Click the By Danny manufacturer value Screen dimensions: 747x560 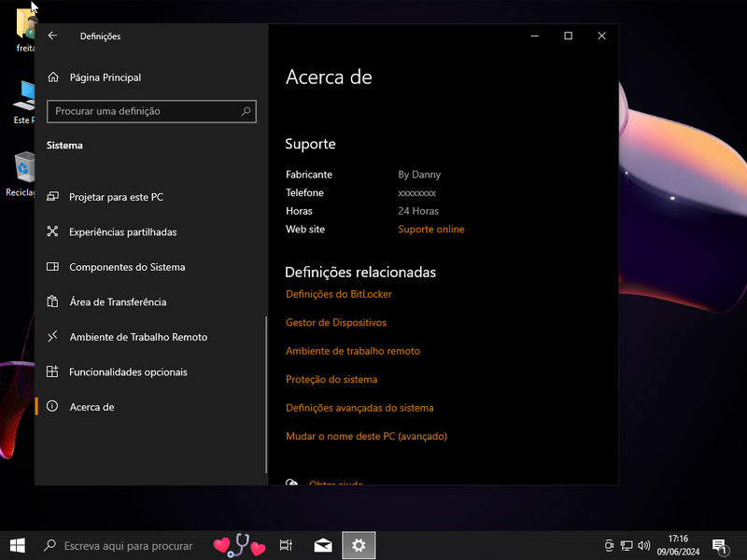[x=419, y=175]
